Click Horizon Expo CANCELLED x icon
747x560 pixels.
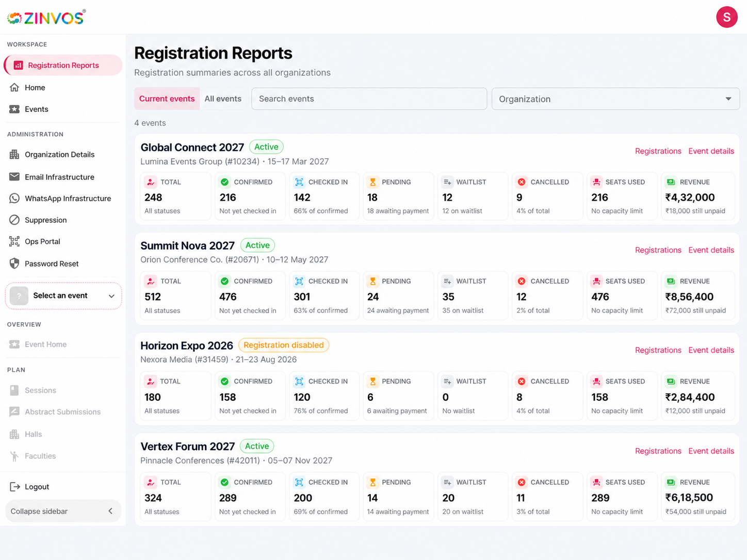click(522, 382)
